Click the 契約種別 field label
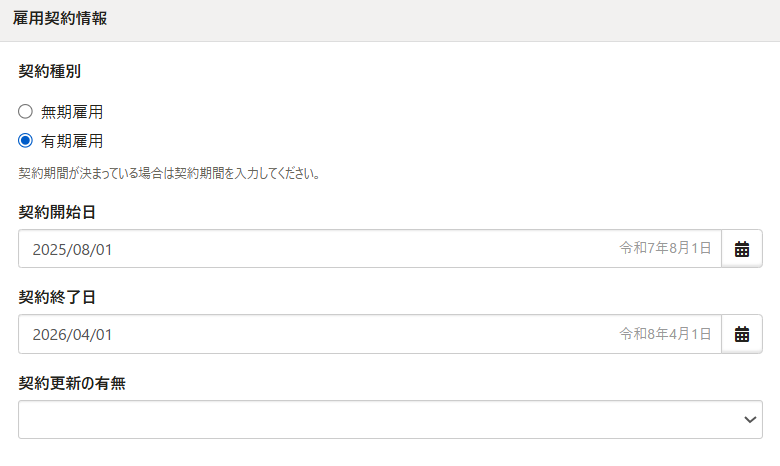Image resolution: width=780 pixels, height=466 pixels. tap(50, 71)
